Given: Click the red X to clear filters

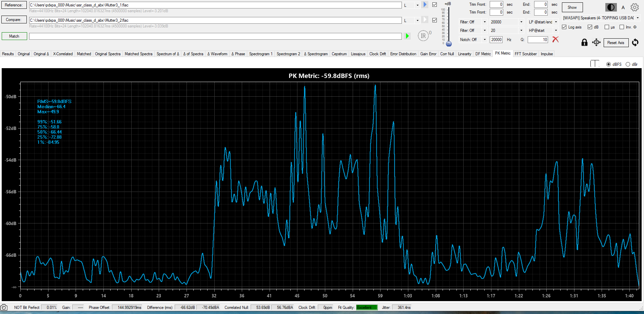Looking at the screenshot, I should click(555, 39).
